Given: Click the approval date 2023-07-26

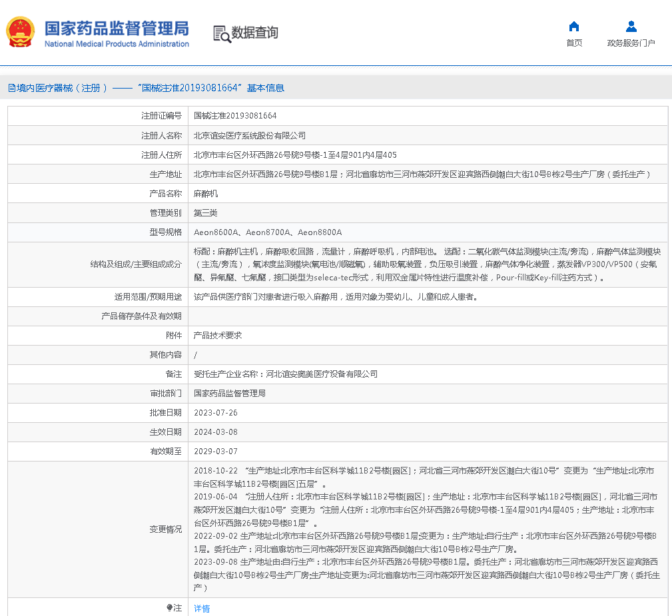Looking at the screenshot, I should (x=216, y=413).
